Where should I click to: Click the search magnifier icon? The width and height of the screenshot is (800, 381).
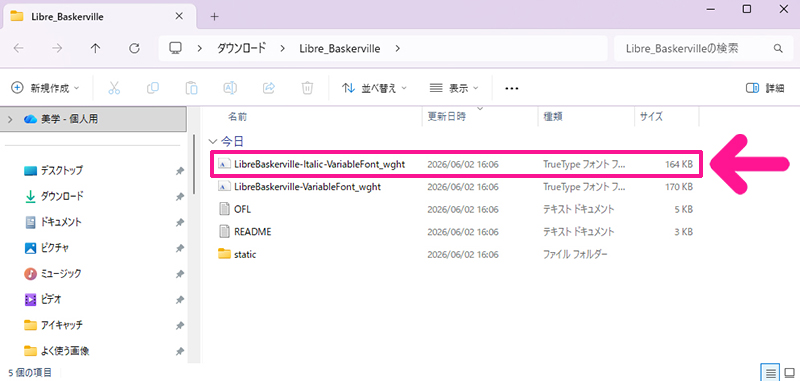pyautogui.click(x=778, y=48)
